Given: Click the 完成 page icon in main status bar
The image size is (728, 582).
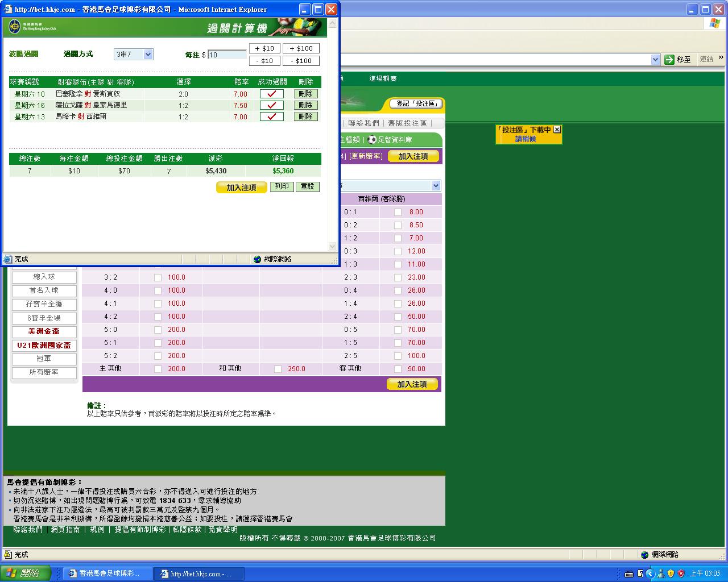Looking at the screenshot, I should [x=8, y=555].
